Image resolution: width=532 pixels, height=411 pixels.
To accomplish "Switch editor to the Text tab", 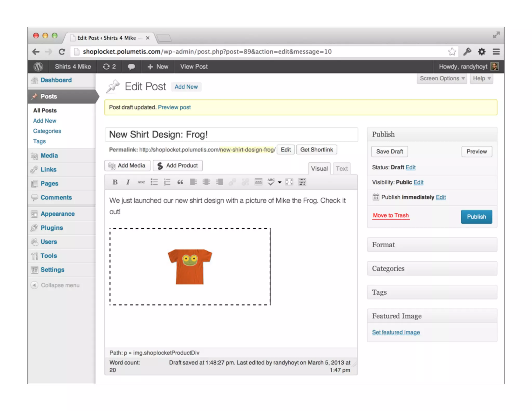I will (x=341, y=169).
